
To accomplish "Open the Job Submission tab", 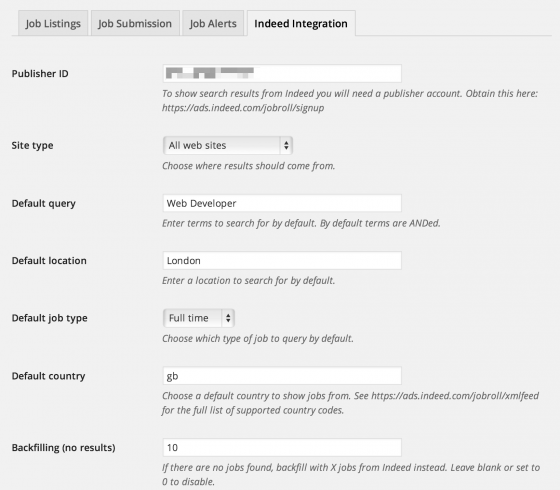I will [135, 24].
